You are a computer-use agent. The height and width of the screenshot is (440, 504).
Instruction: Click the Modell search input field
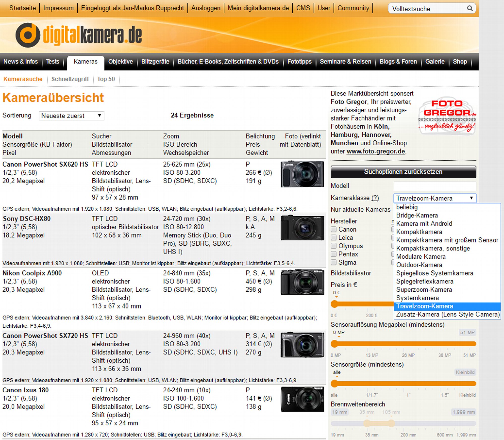(x=435, y=186)
